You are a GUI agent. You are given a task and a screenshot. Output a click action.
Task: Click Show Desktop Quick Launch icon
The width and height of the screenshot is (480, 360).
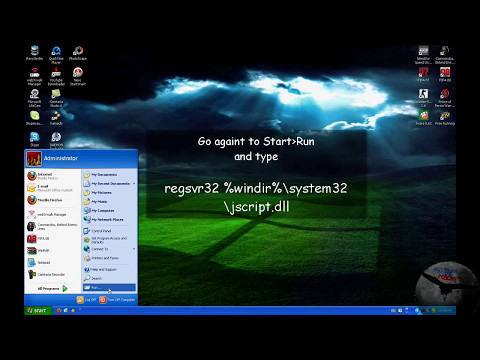coord(66,311)
